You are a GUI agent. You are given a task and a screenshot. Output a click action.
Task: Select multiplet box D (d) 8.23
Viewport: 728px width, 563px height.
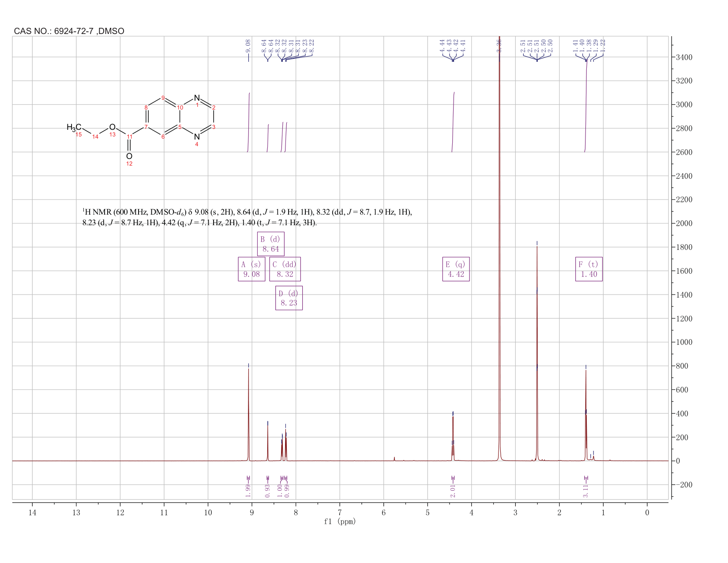(x=289, y=298)
